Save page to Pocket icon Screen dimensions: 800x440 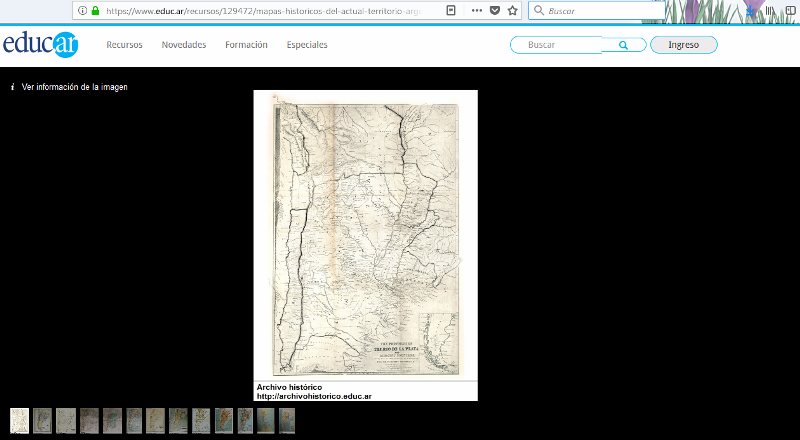click(x=494, y=10)
